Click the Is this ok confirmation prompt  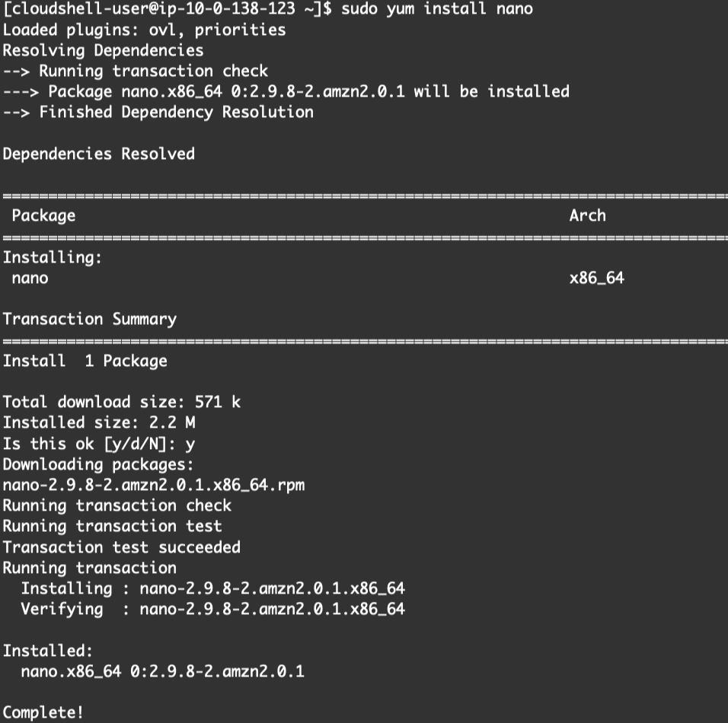(x=98, y=443)
